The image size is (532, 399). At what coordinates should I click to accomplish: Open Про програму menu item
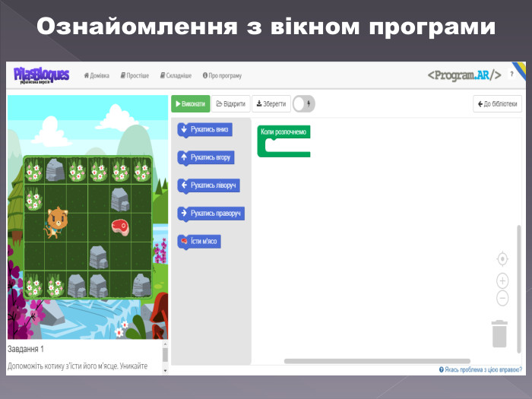222,76
